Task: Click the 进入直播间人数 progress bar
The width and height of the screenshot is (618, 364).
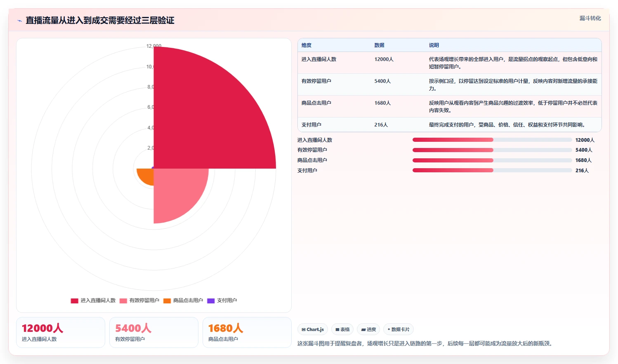Action: (492, 140)
